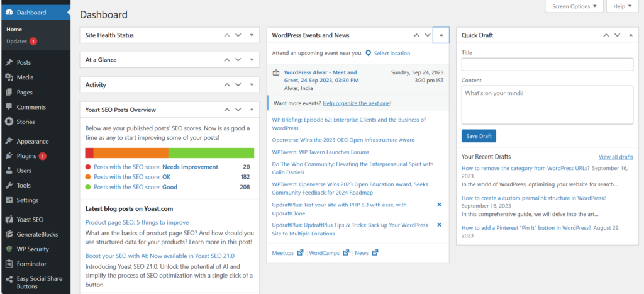
Task: Move Quick Draft widget up
Action: [x=606, y=35]
